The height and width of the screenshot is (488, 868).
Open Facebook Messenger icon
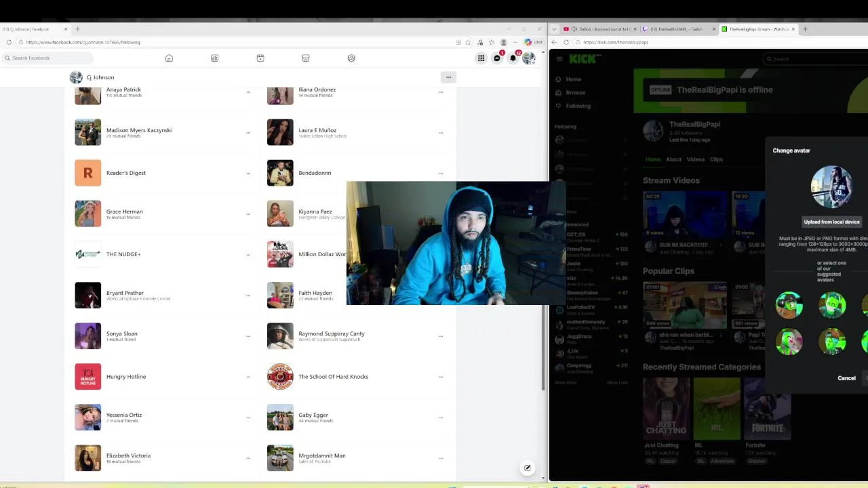(x=497, y=58)
